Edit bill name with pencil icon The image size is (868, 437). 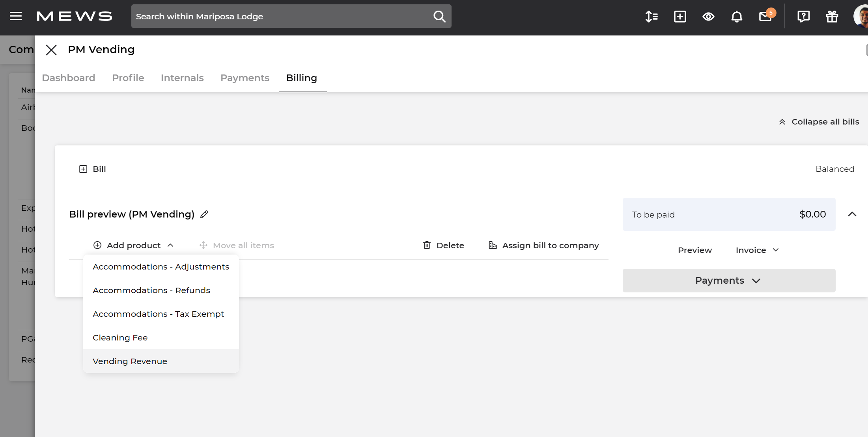[x=204, y=214]
